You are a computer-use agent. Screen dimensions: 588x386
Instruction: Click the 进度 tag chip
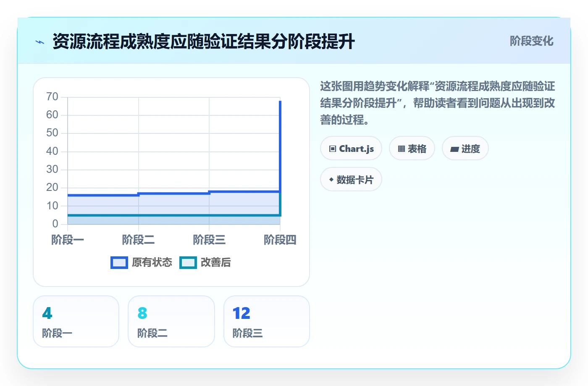point(465,149)
